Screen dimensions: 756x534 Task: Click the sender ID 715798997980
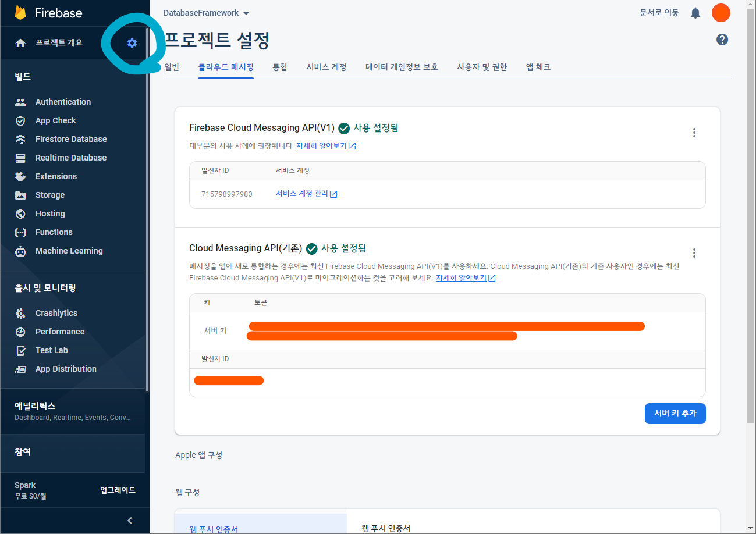[x=227, y=194]
